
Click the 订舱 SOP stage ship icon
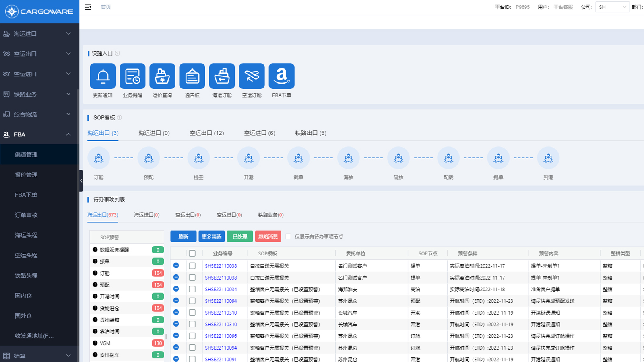click(99, 158)
